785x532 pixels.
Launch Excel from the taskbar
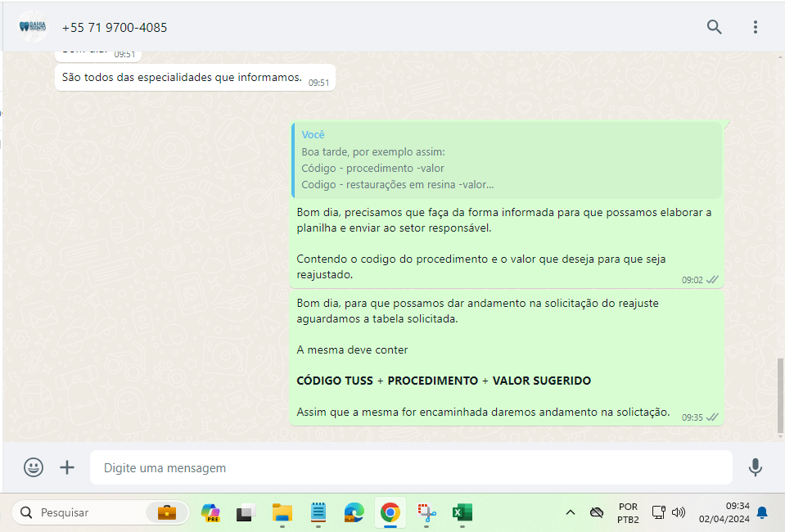tap(462, 513)
